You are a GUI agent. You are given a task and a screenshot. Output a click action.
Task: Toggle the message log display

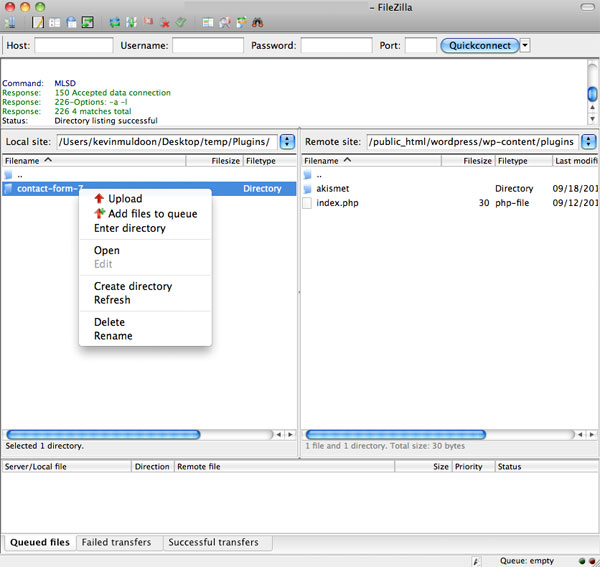click(37, 21)
